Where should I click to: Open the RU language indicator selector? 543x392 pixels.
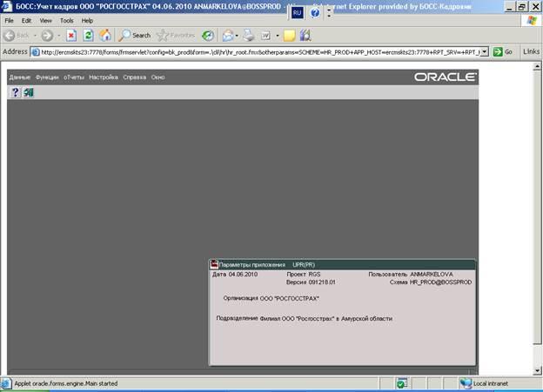click(x=297, y=13)
